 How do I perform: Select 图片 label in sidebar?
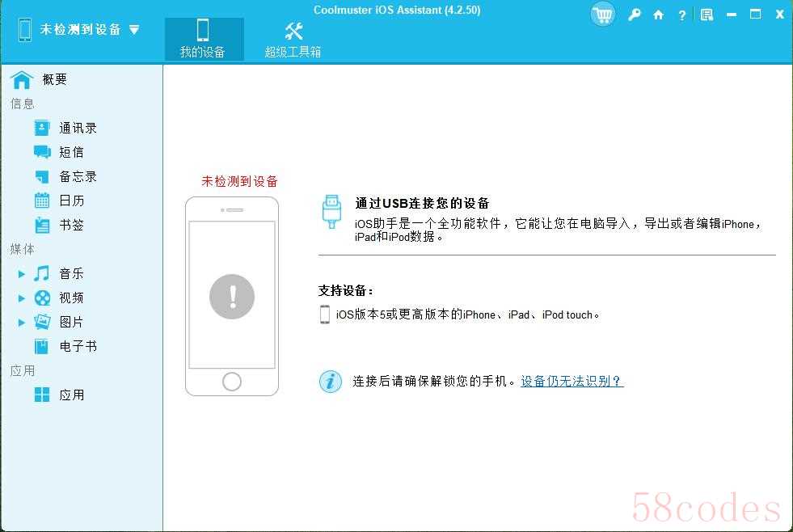71,322
